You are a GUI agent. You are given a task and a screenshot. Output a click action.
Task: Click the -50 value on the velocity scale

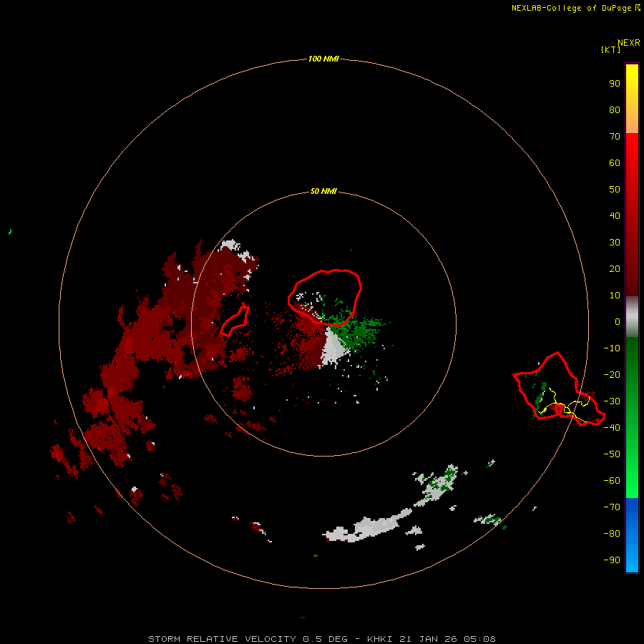point(612,454)
